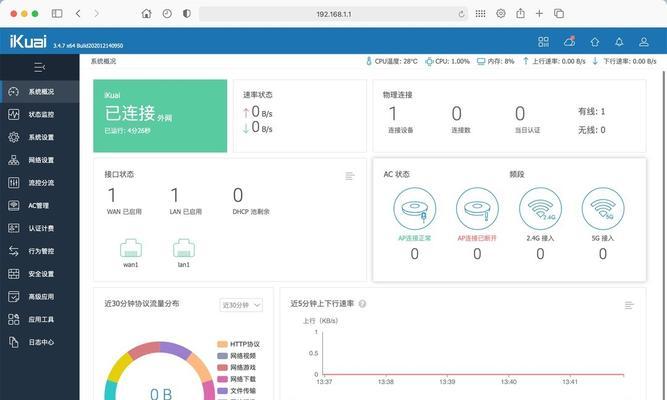Click the CPU温度 thermometer indicator

[392, 61]
